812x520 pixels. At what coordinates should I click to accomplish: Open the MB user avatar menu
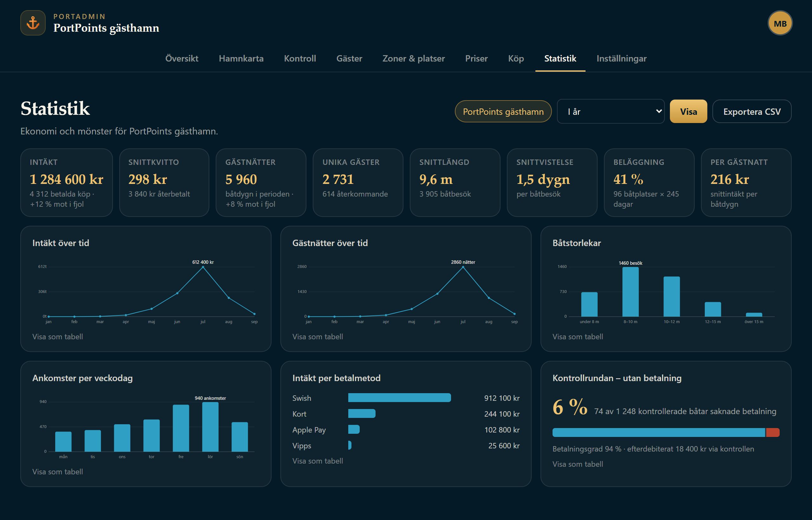coord(780,23)
